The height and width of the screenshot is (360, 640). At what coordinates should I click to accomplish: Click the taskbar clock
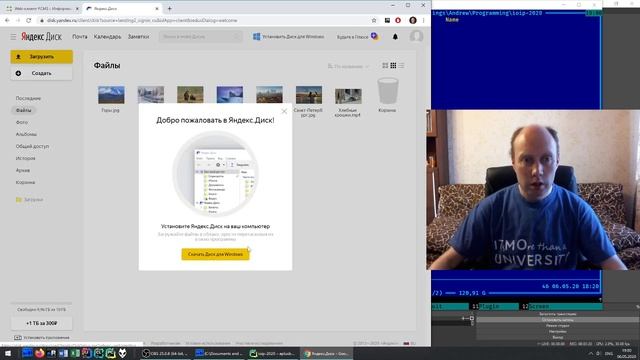[x=626, y=353]
